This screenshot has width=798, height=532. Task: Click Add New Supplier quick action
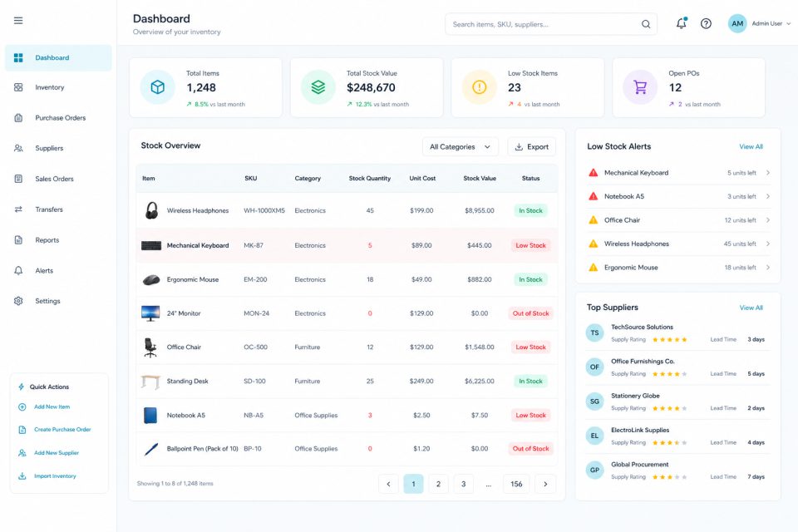49,452
